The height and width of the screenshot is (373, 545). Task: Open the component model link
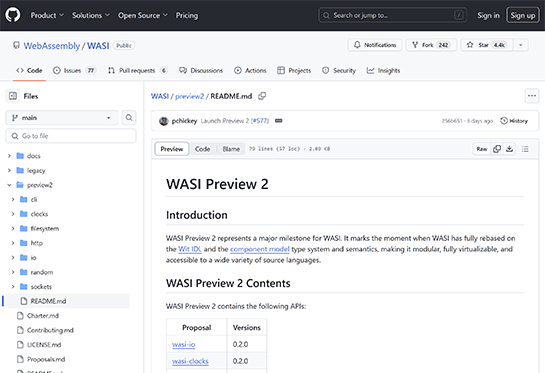click(260, 249)
